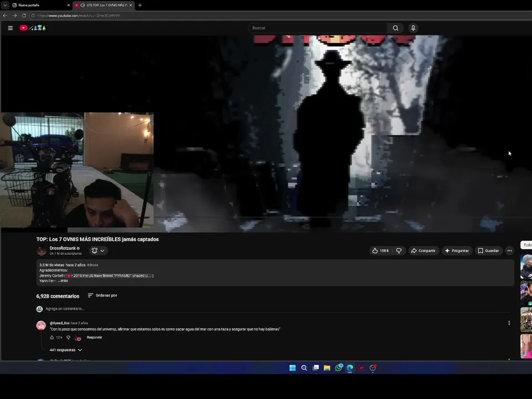The width and height of the screenshot is (532, 399).
Task: Open the YouTube hamburger guide menu
Action: tap(10, 28)
